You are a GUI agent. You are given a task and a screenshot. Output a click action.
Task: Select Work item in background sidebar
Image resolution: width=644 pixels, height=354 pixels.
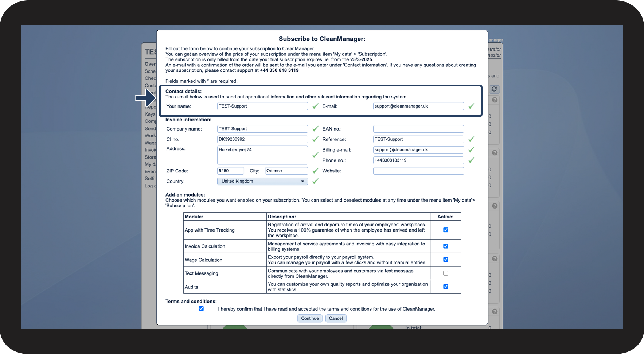(151, 136)
